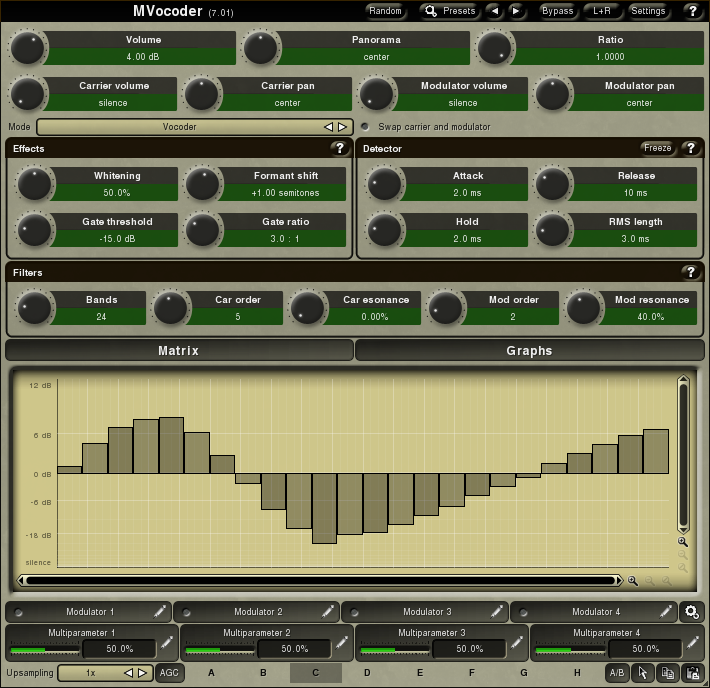The width and height of the screenshot is (710, 688).
Task: Edit Multiparameter 2 pencil icon
Action: click(342, 643)
